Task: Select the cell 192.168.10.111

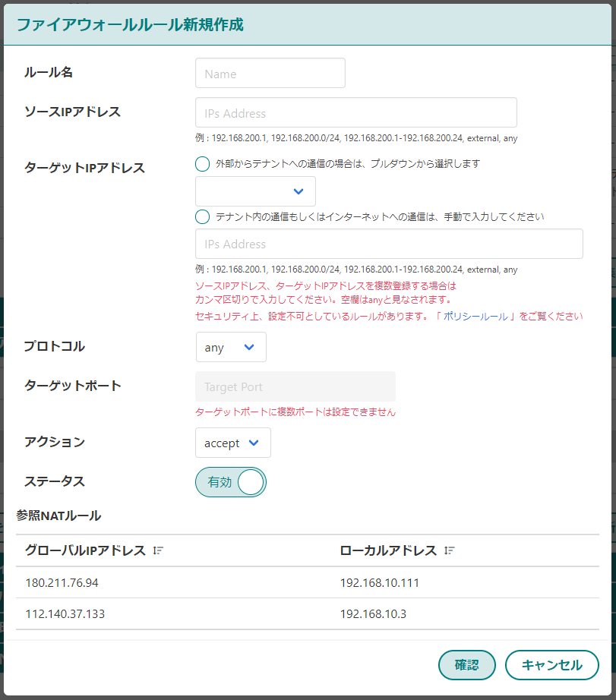Action: 379,582
